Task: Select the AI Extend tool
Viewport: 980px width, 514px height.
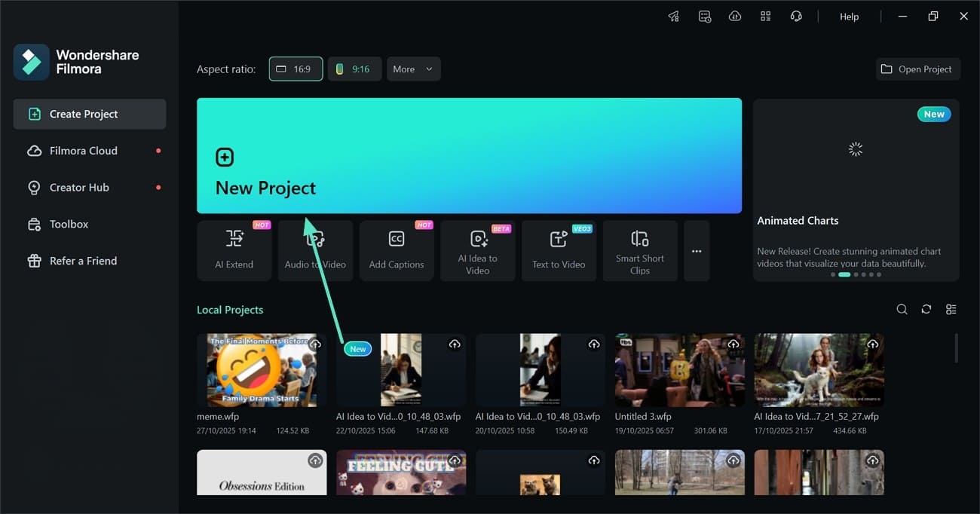Action: pyautogui.click(x=234, y=250)
